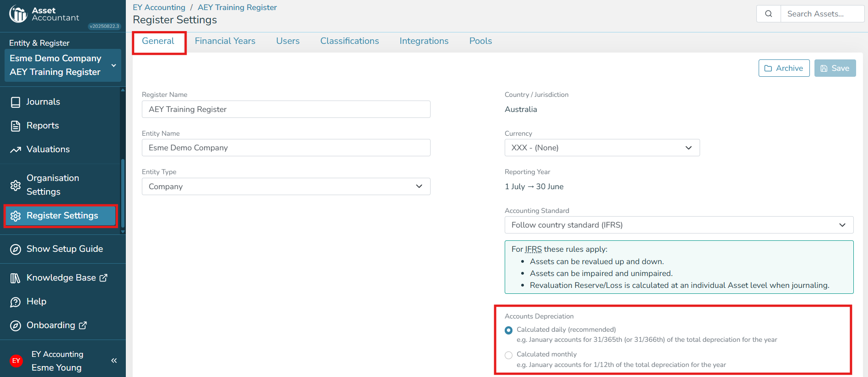
Task: Open the Entity Type Company dropdown
Action: point(286,186)
